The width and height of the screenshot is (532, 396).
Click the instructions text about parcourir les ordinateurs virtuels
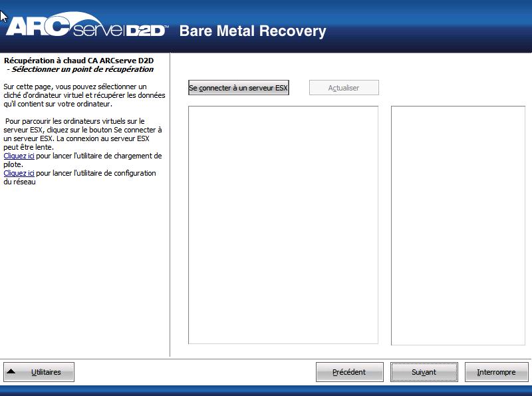pos(80,132)
